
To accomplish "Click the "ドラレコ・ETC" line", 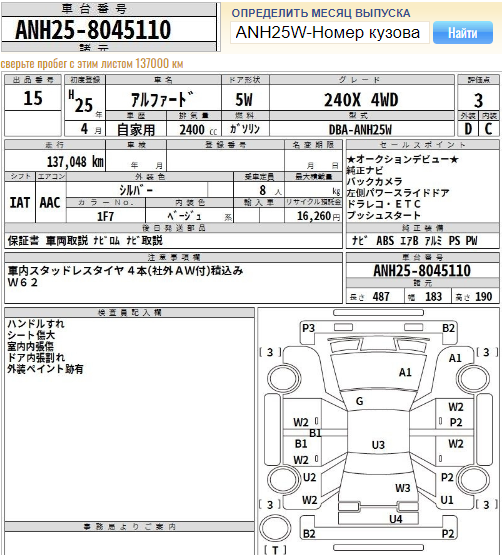I will (384, 204).
